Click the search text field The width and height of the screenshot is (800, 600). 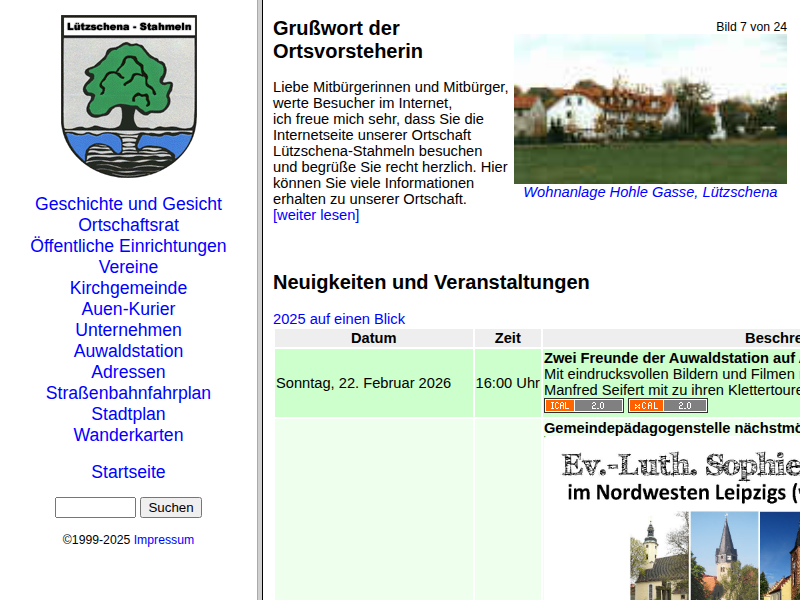95,508
